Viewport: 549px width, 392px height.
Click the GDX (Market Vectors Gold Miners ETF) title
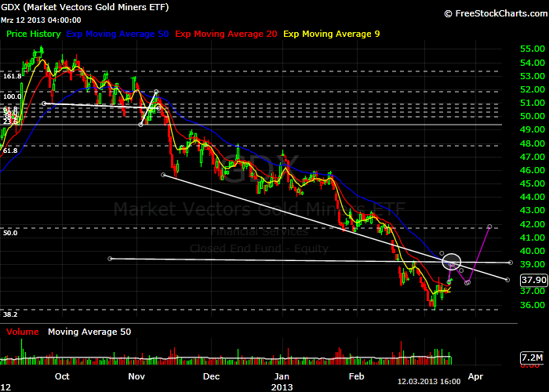coord(85,7)
